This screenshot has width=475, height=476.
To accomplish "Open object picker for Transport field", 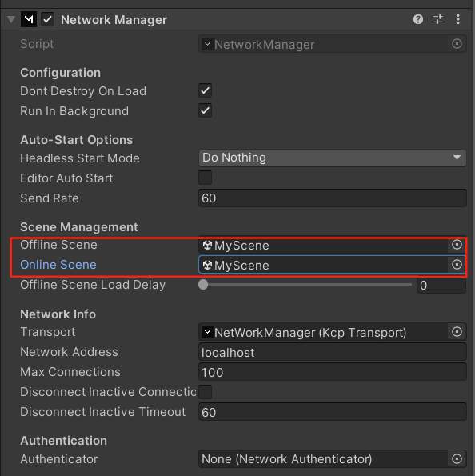I will [457, 332].
